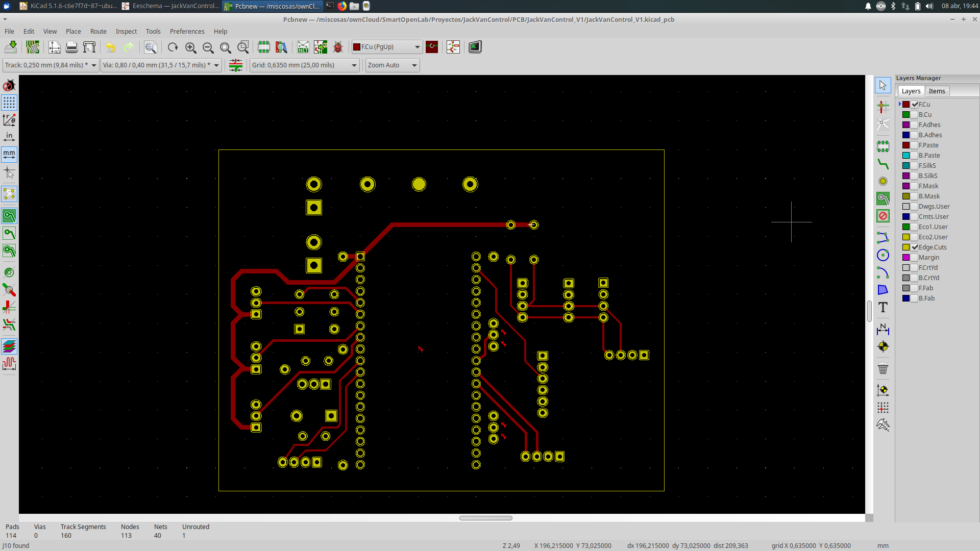Select the Route Tracks tool

[x=883, y=164]
